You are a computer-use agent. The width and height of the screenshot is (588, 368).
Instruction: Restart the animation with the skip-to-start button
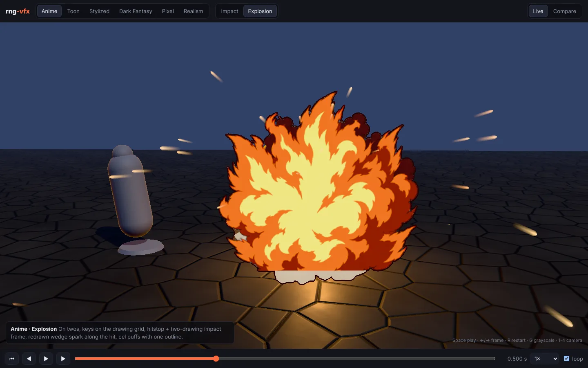(x=12, y=359)
